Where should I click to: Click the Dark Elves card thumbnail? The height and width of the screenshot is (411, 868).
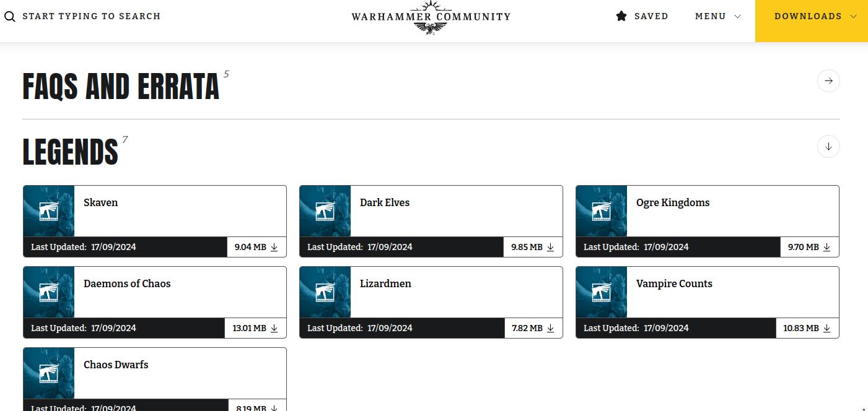point(325,211)
